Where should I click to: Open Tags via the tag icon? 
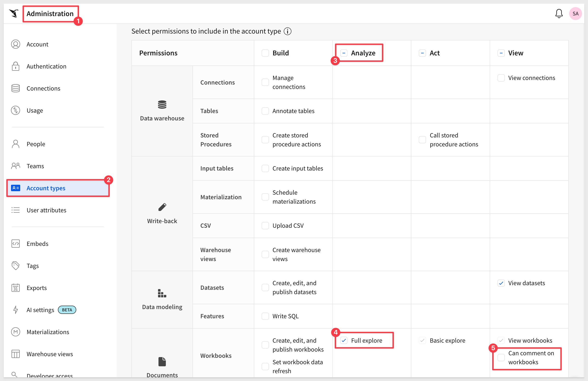16,266
